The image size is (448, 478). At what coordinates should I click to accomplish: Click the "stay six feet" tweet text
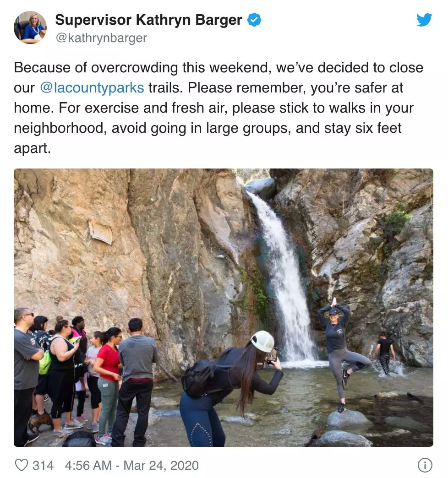(x=363, y=128)
